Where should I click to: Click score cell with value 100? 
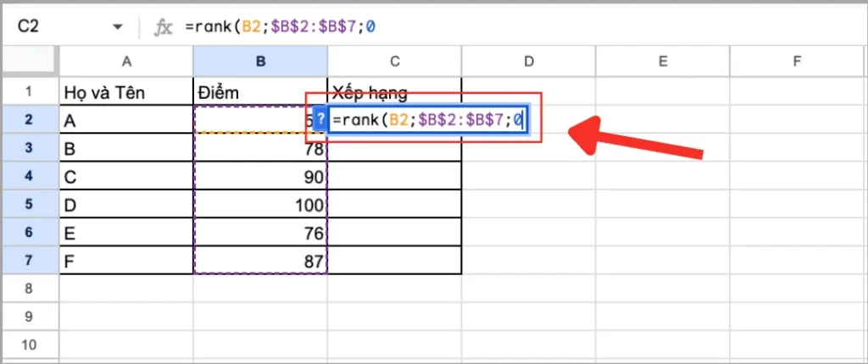coord(260,204)
